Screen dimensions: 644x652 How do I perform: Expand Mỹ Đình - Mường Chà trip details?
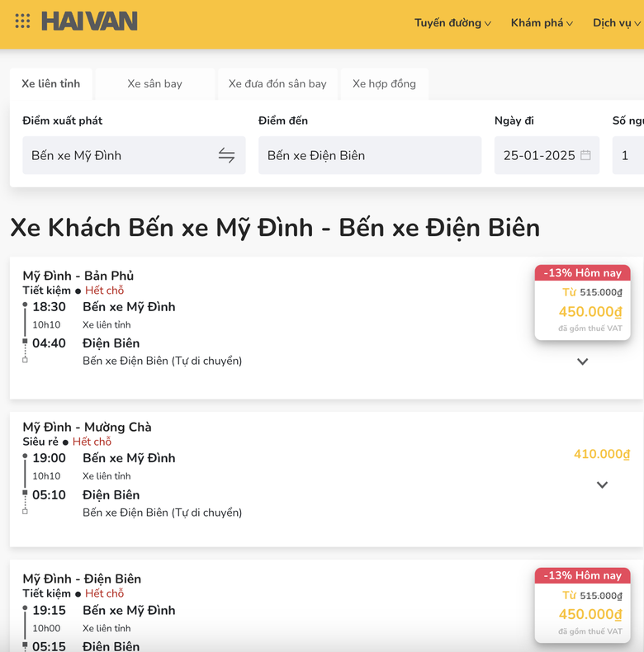click(x=602, y=485)
